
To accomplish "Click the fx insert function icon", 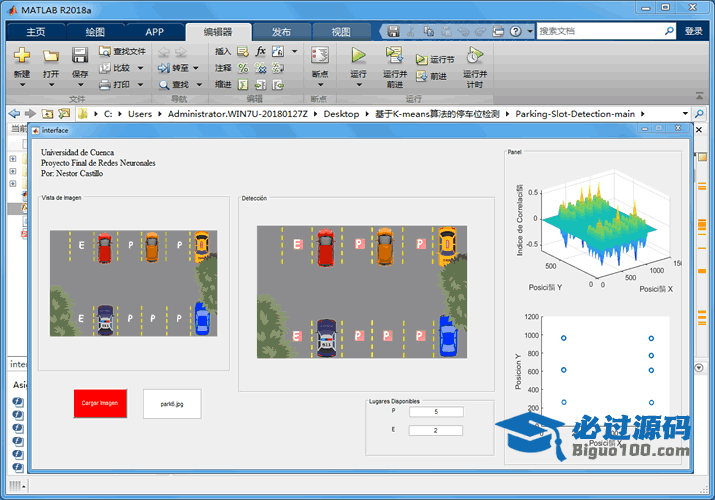I will click(261, 51).
